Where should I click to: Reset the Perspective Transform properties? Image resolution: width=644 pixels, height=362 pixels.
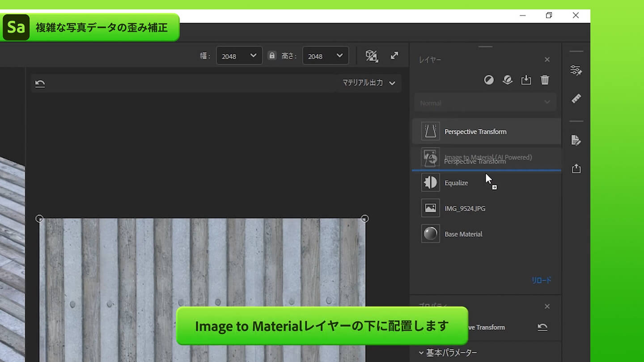tap(542, 327)
